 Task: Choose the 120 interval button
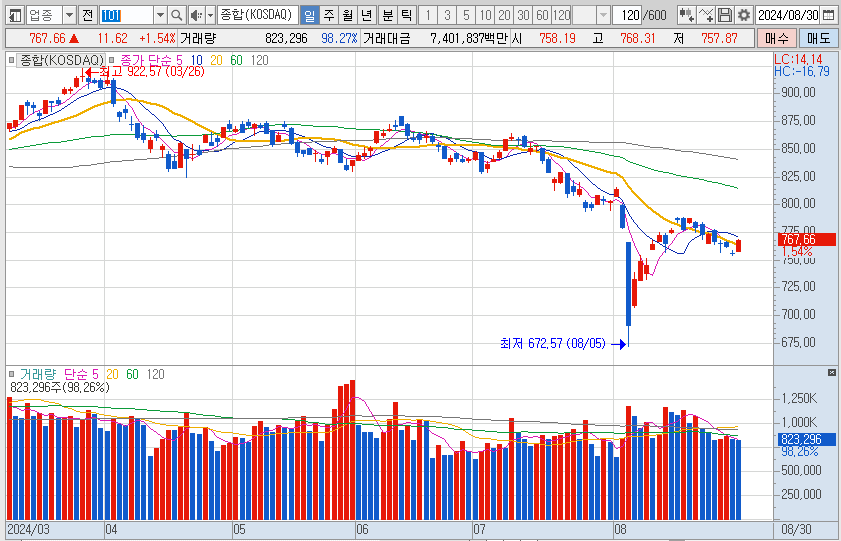[562, 15]
